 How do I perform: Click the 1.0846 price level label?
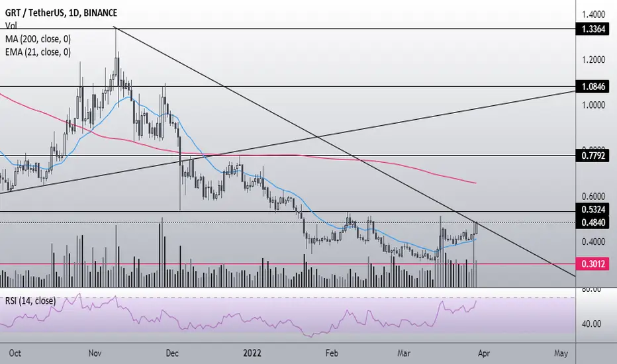click(x=593, y=86)
